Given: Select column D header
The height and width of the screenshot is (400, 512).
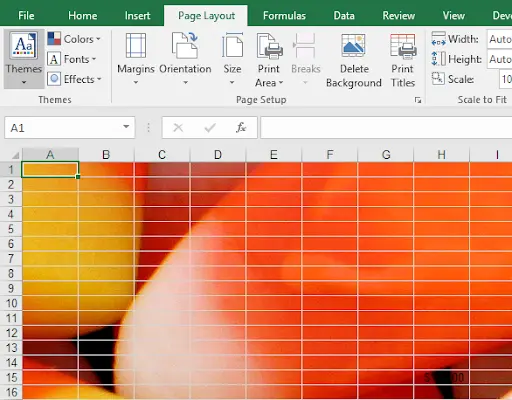Looking at the screenshot, I should pyautogui.click(x=218, y=155).
